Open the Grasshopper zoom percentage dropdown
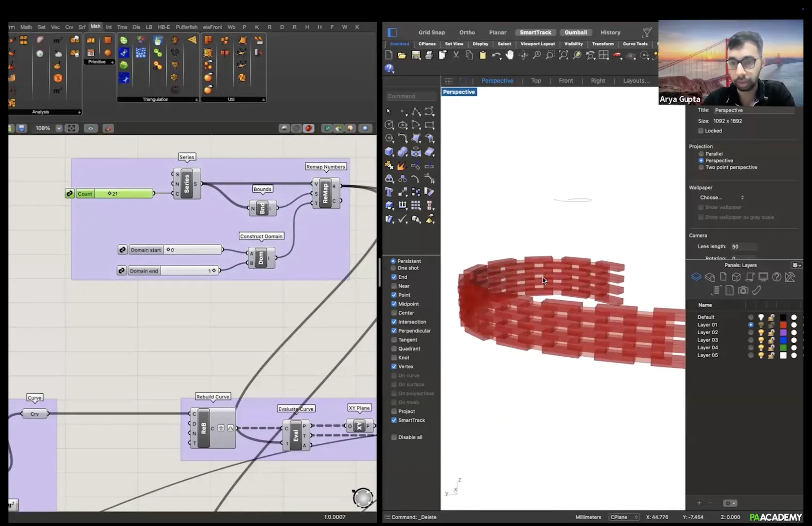 point(59,128)
